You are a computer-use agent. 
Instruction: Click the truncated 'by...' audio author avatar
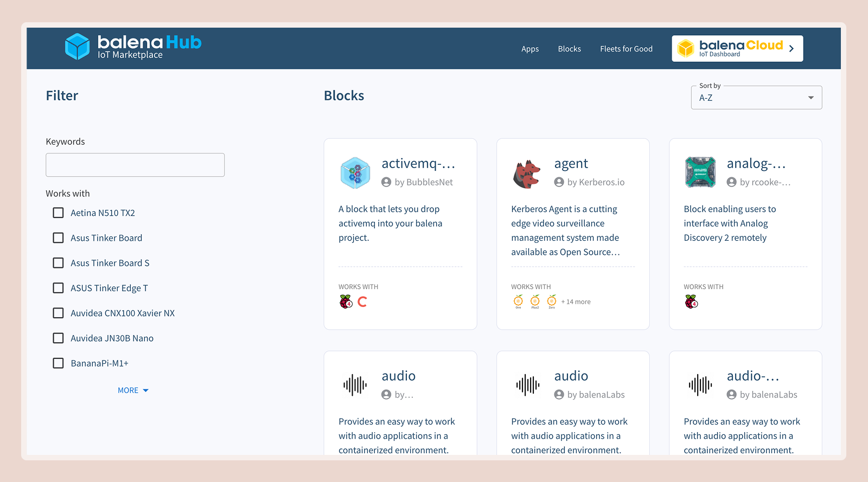(386, 395)
